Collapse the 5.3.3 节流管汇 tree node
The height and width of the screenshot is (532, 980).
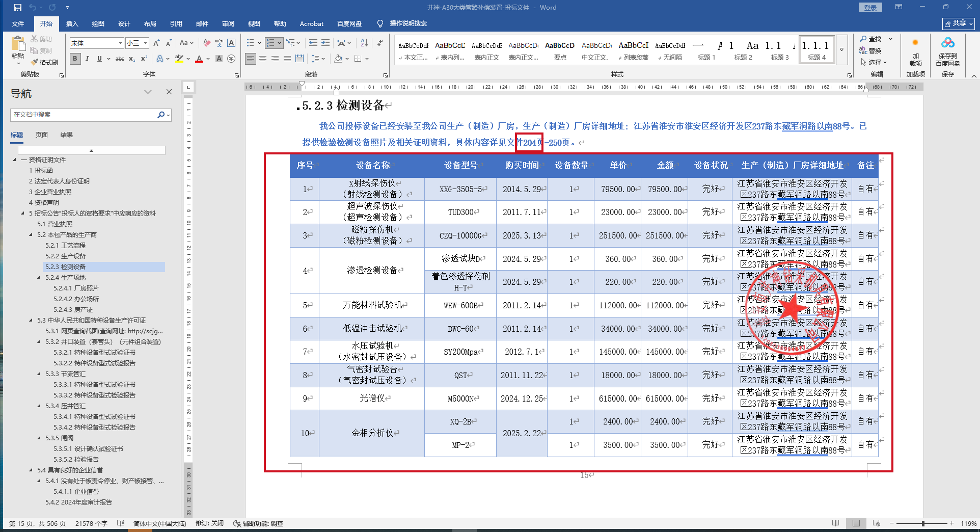pyautogui.click(x=39, y=374)
